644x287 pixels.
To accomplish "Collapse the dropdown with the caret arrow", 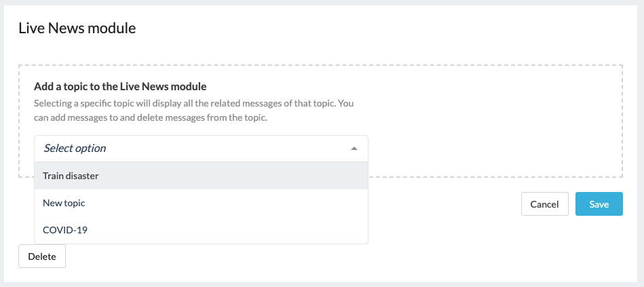I will click(354, 149).
